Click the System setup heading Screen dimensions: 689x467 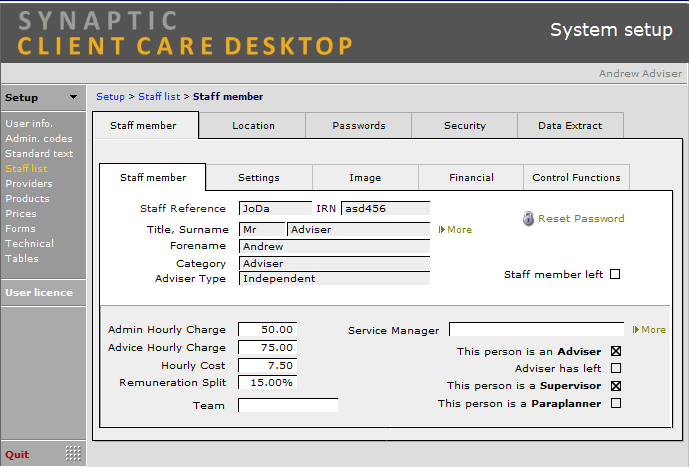pos(611,30)
